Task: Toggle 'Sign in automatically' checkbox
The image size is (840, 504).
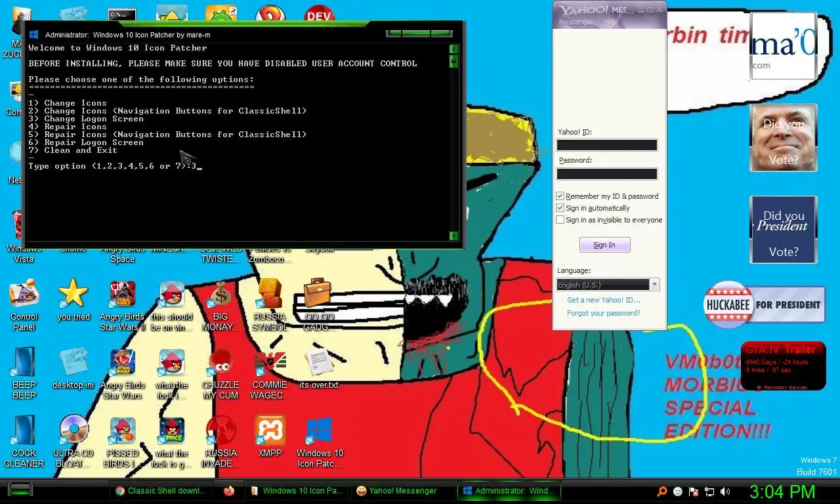Action: (x=560, y=208)
